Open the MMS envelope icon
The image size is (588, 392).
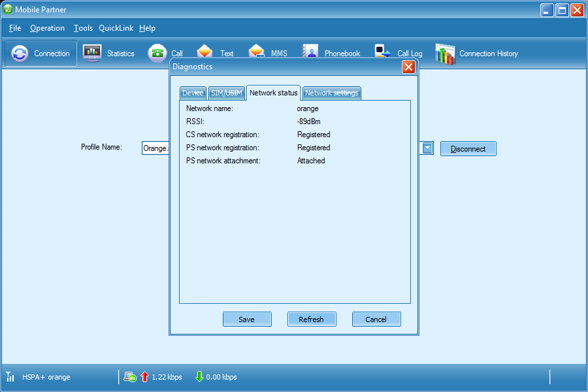[257, 51]
